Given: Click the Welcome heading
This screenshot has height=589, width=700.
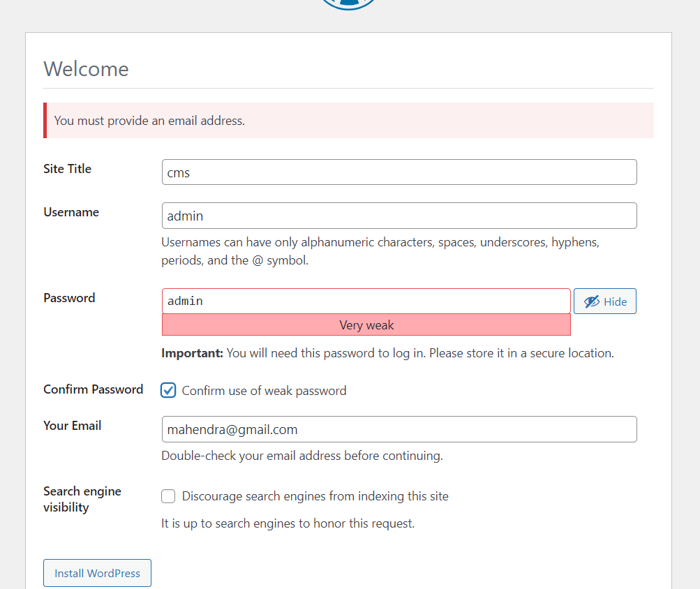Looking at the screenshot, I should click(86, 69).
